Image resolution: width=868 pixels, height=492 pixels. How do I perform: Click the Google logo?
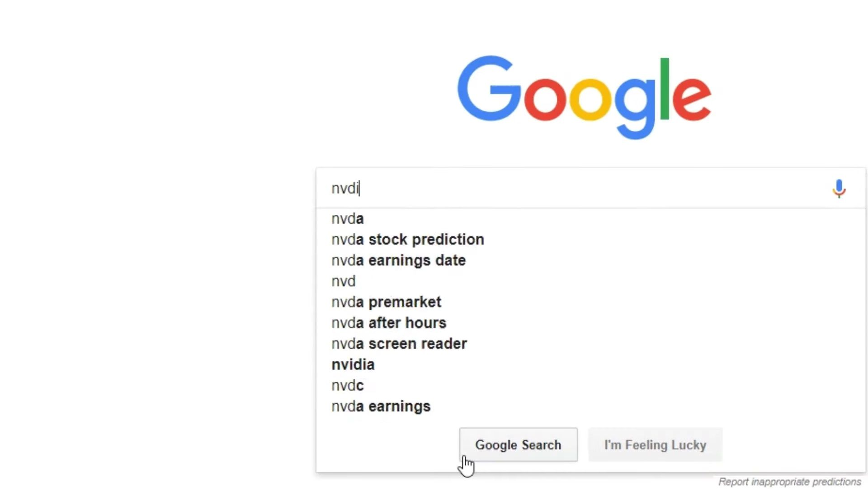click(x=584, y=97)
